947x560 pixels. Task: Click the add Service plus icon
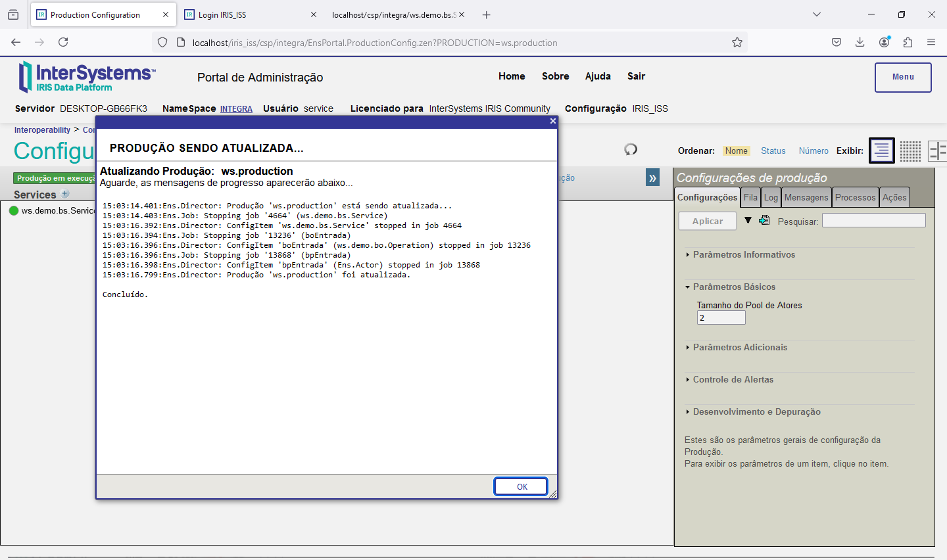65,194
